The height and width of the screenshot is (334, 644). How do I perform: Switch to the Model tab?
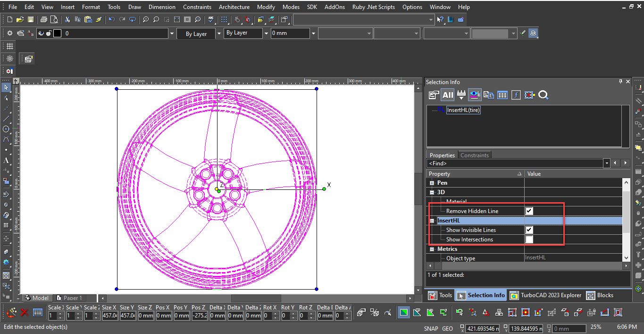[x=37, y=298]
